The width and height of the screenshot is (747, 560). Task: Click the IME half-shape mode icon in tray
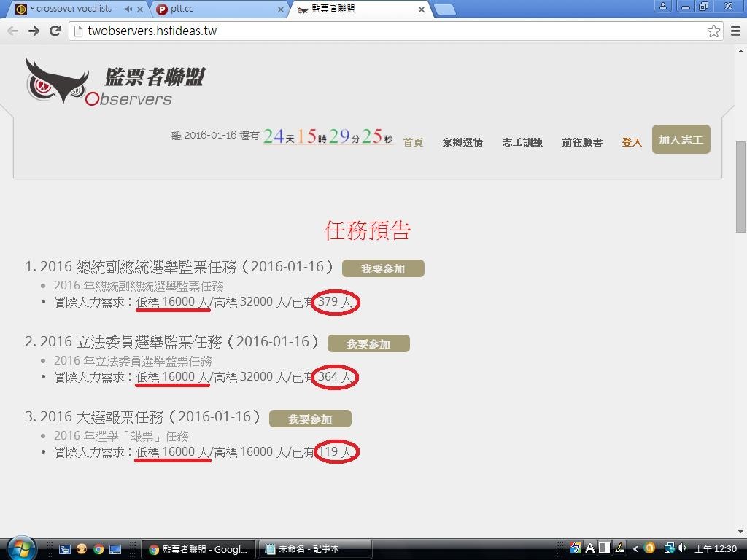[x=604, y=548]
